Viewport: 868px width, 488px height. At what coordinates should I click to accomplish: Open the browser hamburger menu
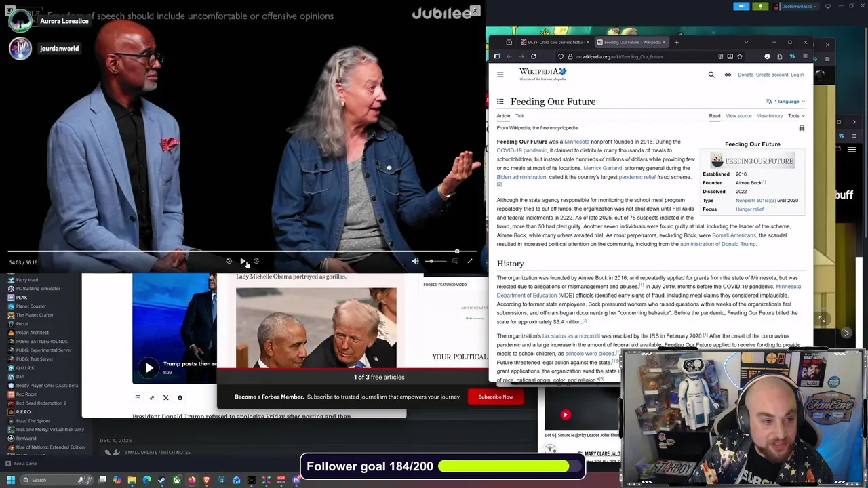pos(805,56)
